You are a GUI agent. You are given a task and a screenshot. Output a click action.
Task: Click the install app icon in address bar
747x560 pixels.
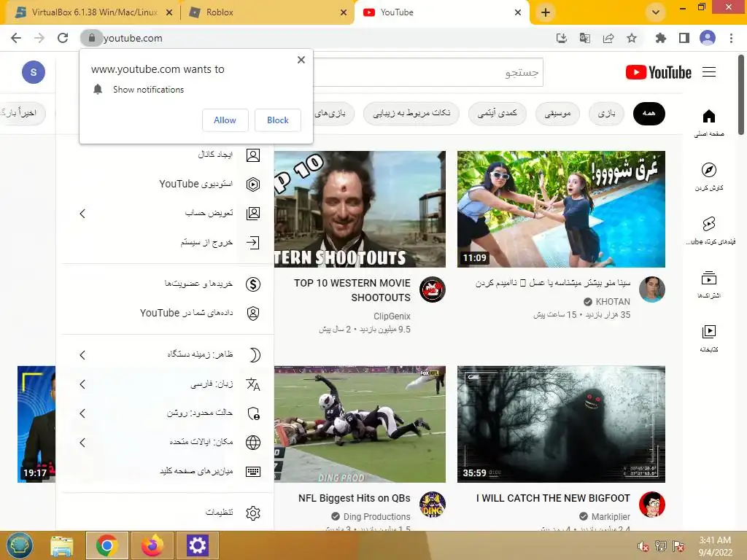point(562,38)
